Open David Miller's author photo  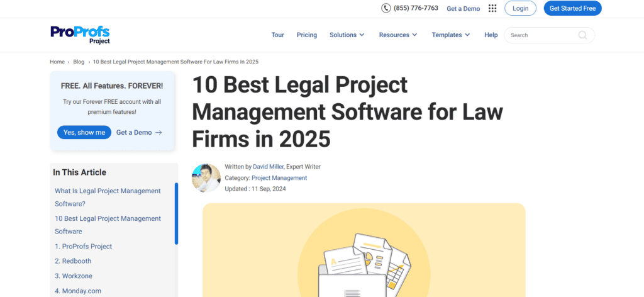tap(206, 178)
